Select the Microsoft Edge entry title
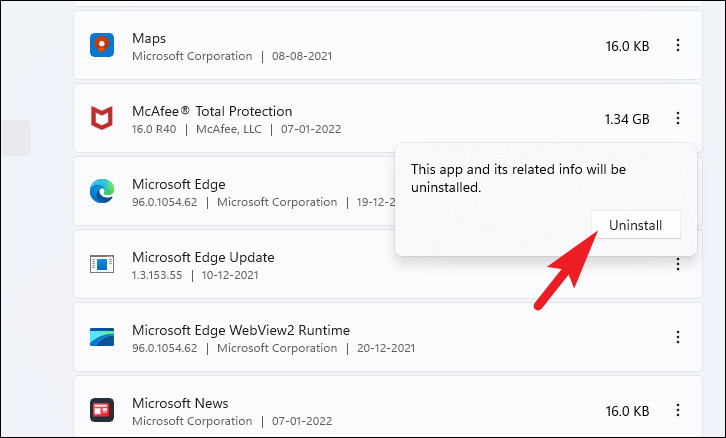This screenshot has width=726, height=438. pos(179,184)
